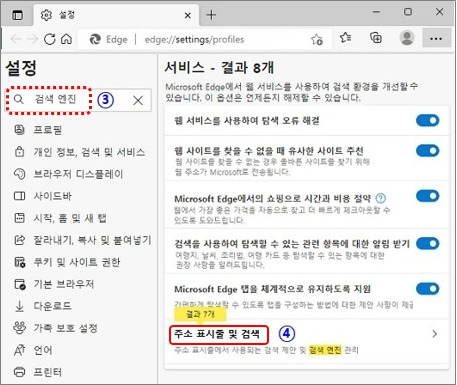Screen dimensions: 457x385
Task: Toggle 관련 항목에 대한 알림 받기 switch
Action: [x=428, y=244]
